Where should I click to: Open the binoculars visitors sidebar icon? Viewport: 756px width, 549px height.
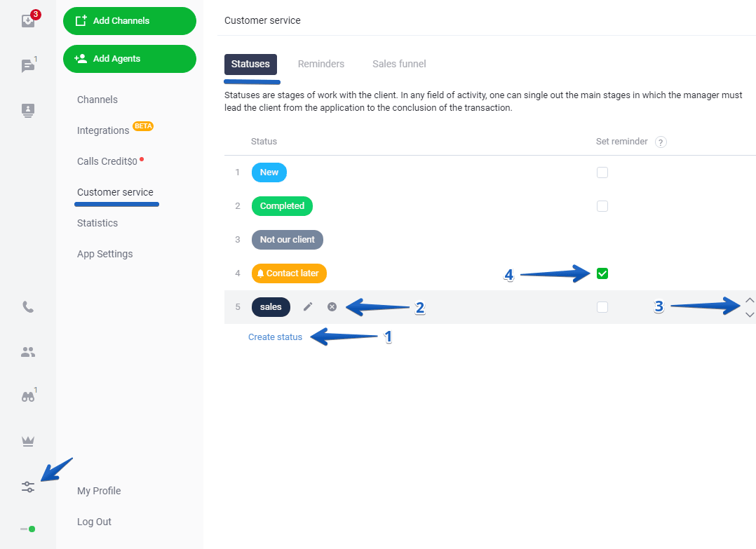tap(28, 396)
